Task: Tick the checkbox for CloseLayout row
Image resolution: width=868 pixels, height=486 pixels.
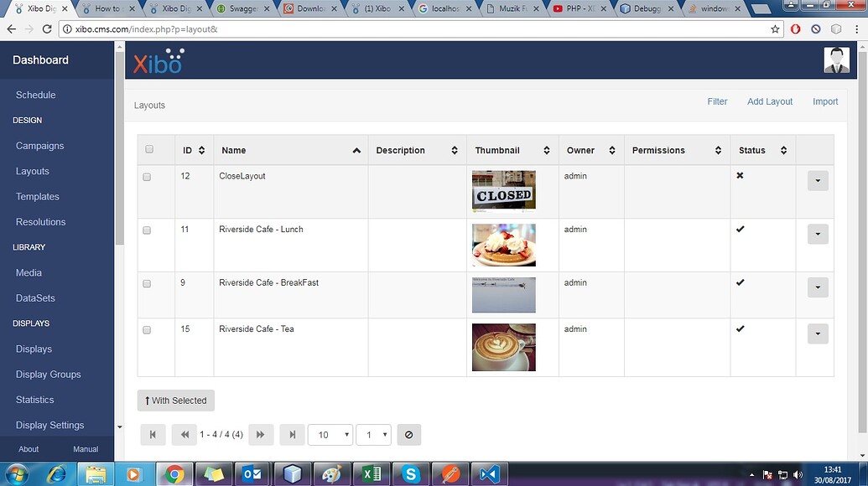Action: tap(147, 178)
